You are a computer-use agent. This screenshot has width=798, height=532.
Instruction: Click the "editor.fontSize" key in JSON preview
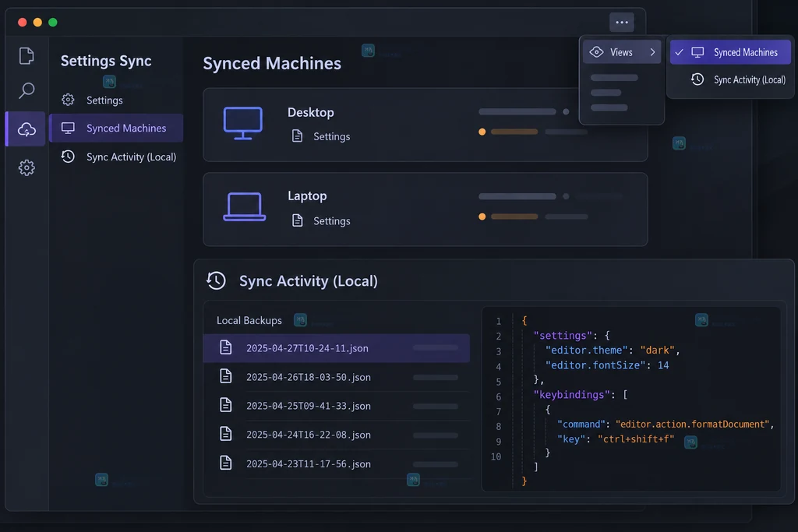tap(595, 365)
